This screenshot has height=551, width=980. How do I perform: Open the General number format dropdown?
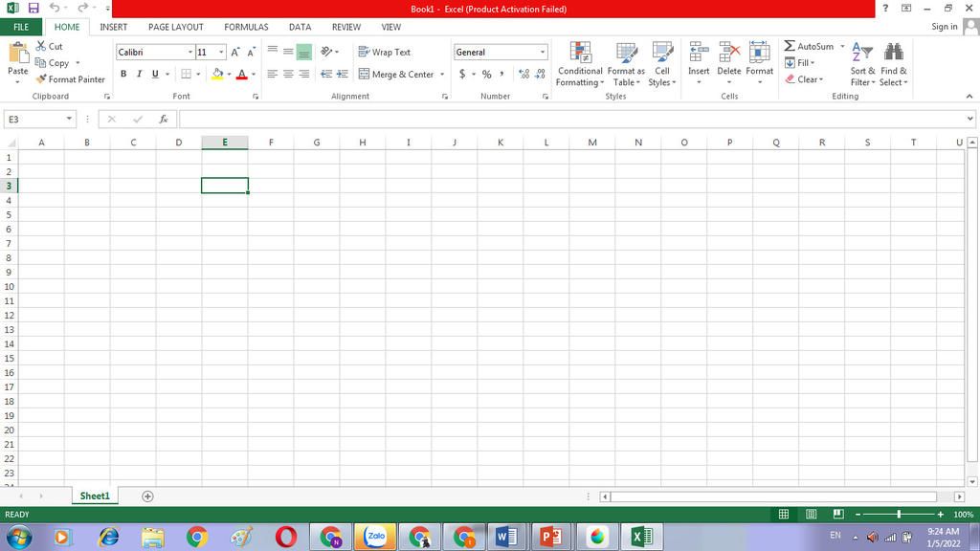pyautogui.click(x=543, y=53)
